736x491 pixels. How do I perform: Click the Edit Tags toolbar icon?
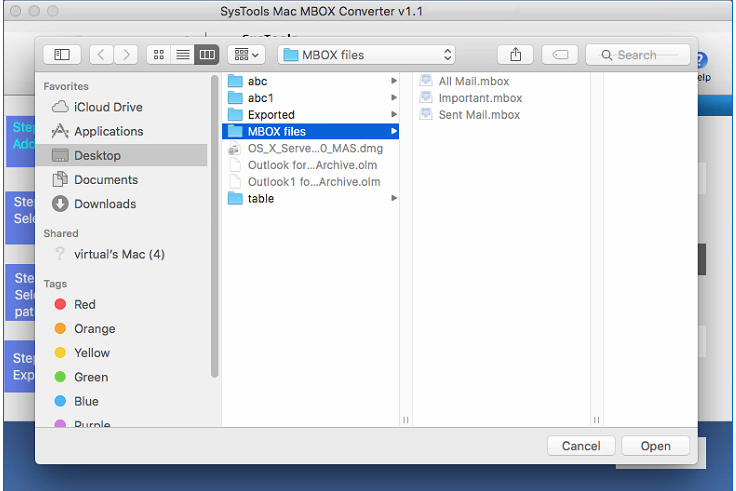(x=561, y=55)
